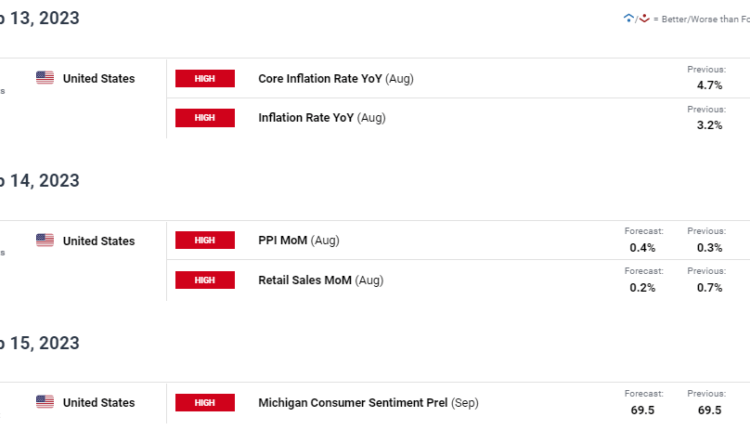Click the PPI MoM forecast value 0.4%
750x430 pixels.
tap(643, 248)
